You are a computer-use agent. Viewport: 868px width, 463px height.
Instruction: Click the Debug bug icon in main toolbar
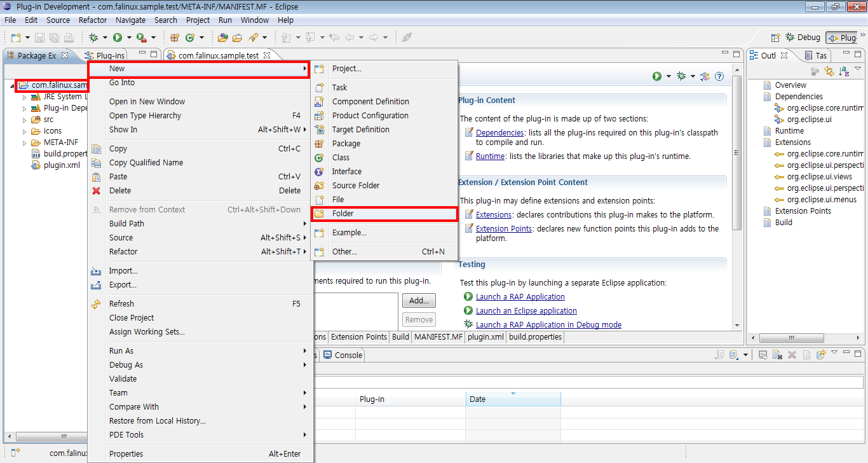tap(93, 38)
